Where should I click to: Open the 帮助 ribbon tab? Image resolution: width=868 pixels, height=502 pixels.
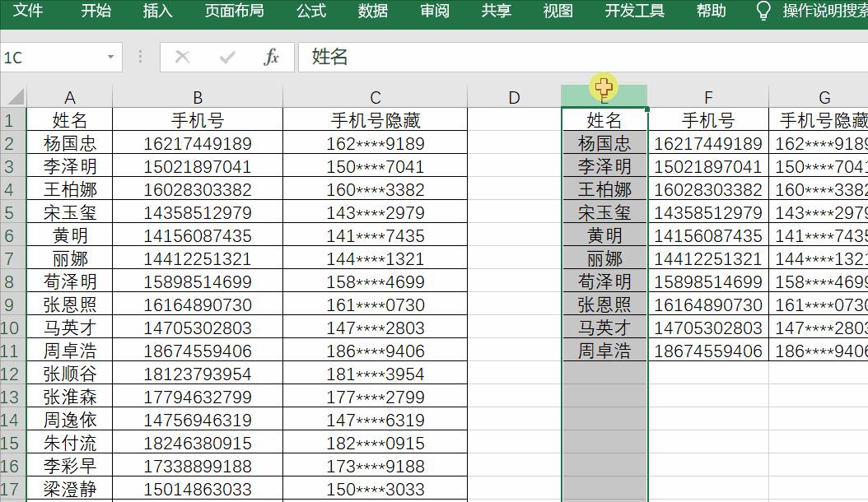click(x=710, y=12)
